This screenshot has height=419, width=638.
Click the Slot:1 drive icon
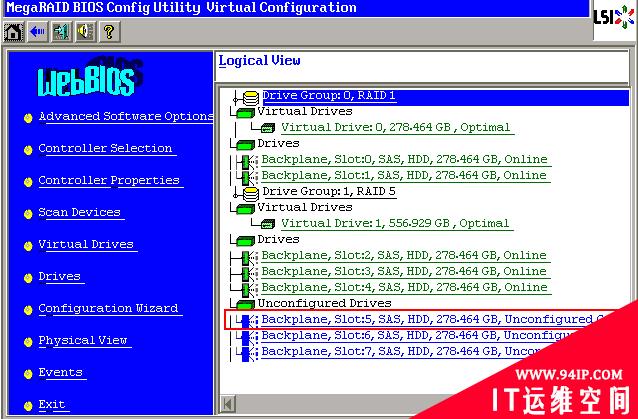point(247,178)
